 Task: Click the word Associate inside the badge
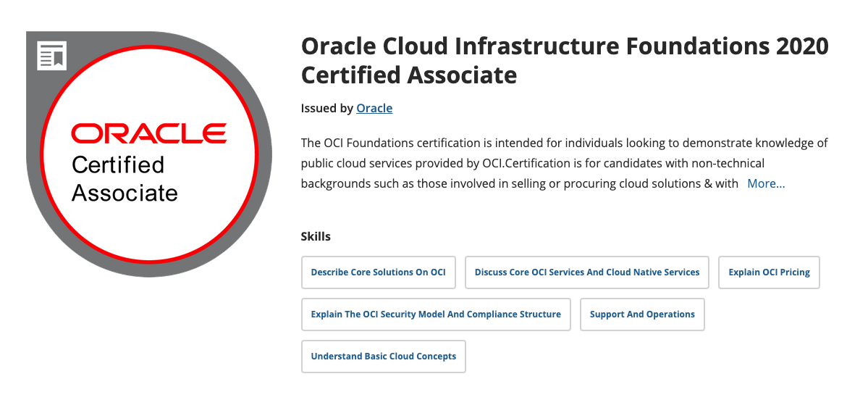click(x=125, y=193)
